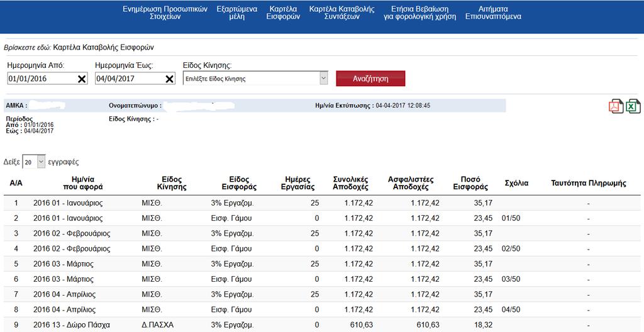Open 'Ετήσια Βεβαίωση για φορολογική χρήση'

(419, 13)
